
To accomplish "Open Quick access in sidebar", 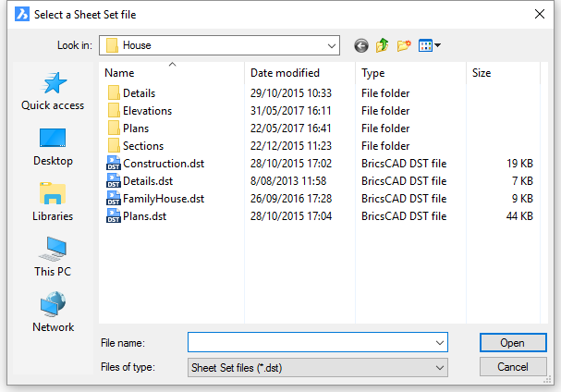I will pos(53,91).
